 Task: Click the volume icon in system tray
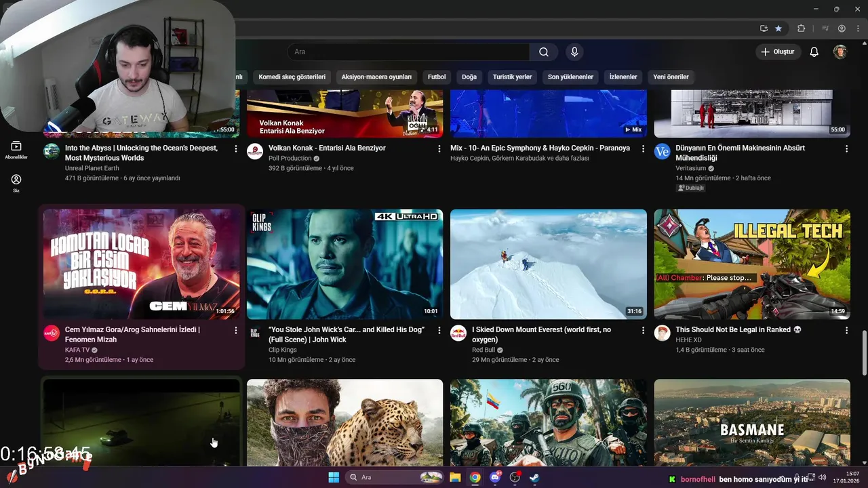pos(822,477)
